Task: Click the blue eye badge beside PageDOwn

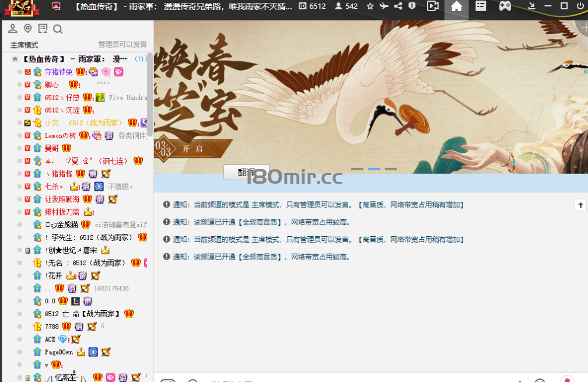Action: tap(93, 352)
